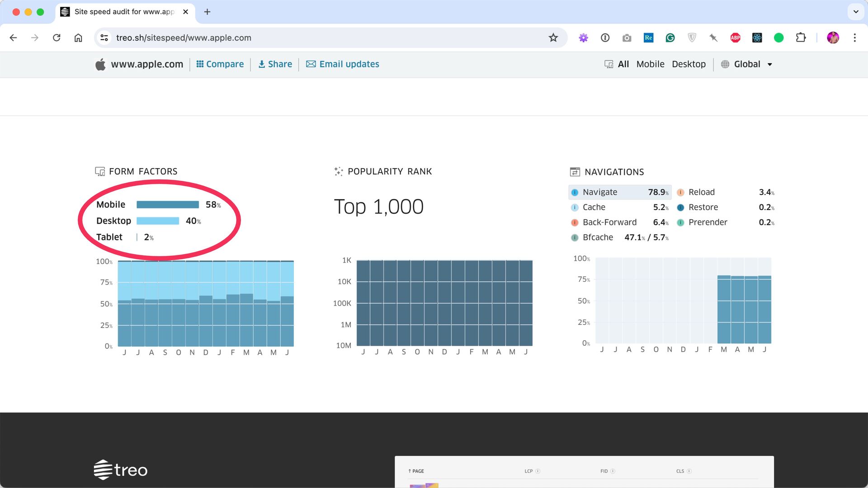Open the Chrome profile avatar
The image size is (868, 488).
tap(833, 38)
